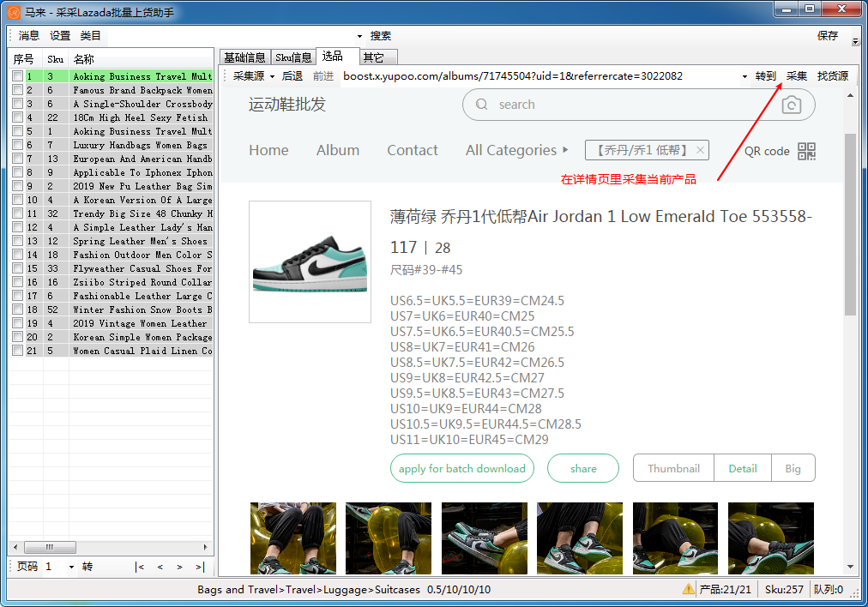The width and height of the screenshot is (868, 607).
Task: Open the top search box dropdown arrow
Action: [x=359, y=37]
